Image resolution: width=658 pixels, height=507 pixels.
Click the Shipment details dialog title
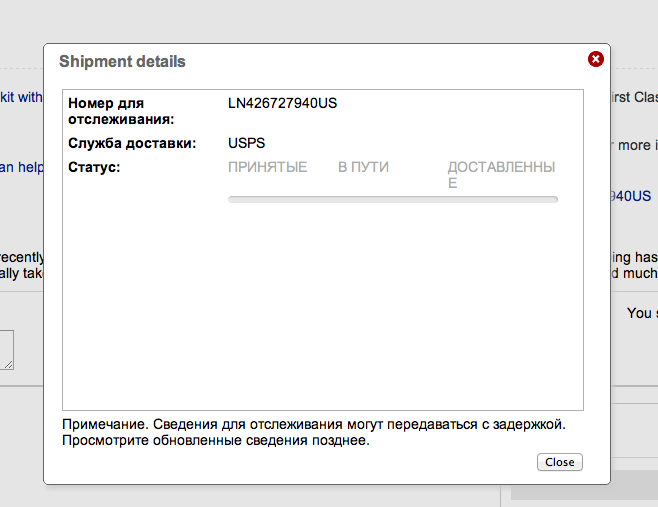click(122, 62)
